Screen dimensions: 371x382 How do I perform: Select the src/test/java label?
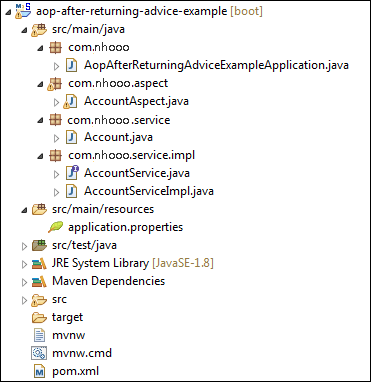click(84, 245)
